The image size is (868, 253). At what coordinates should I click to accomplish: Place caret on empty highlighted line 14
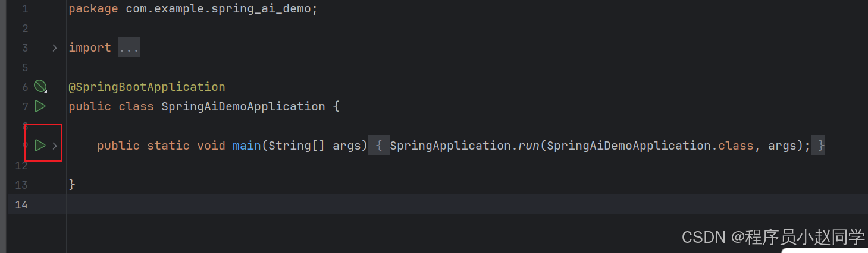(467, 204)
